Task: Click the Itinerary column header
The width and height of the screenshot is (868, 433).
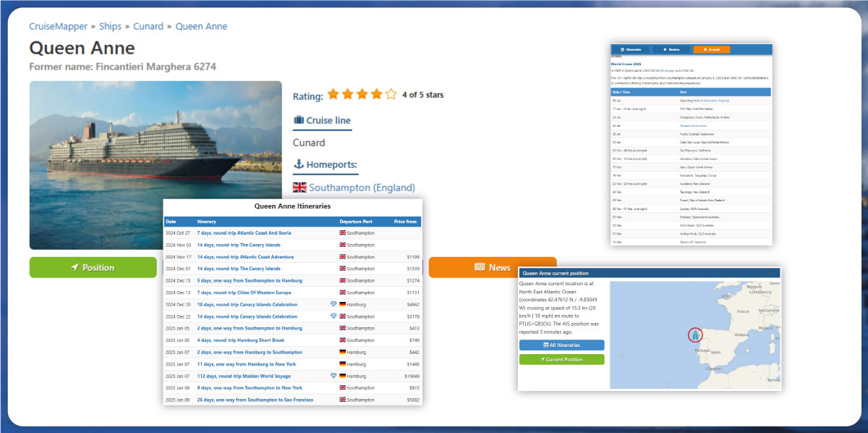Action: (x=208, y=222)
